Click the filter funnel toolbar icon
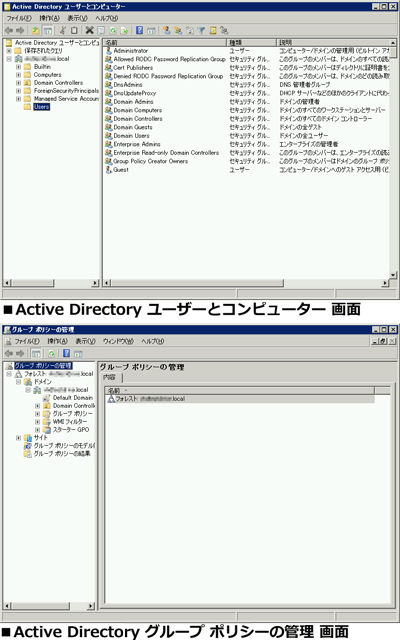This screenshot has width=400, height=640. (201, 30)
